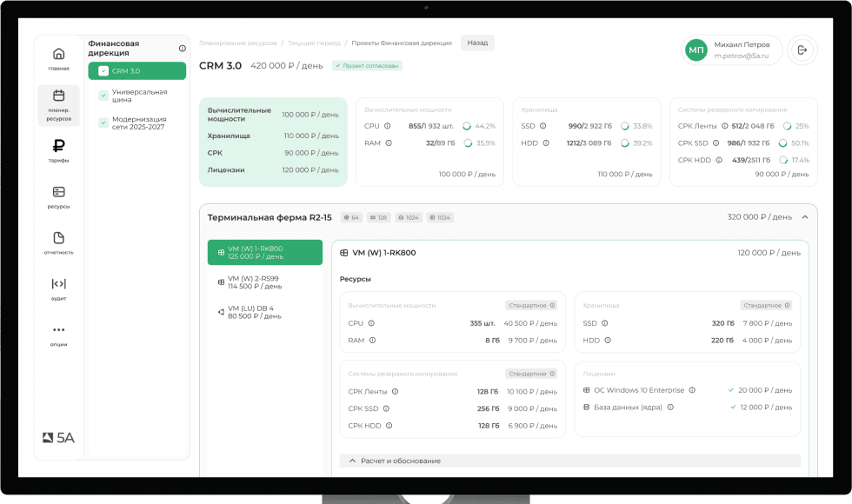852x504 pixels.
Task: Toggle the Универсальная шина checkbox
Action: (103, 96)
